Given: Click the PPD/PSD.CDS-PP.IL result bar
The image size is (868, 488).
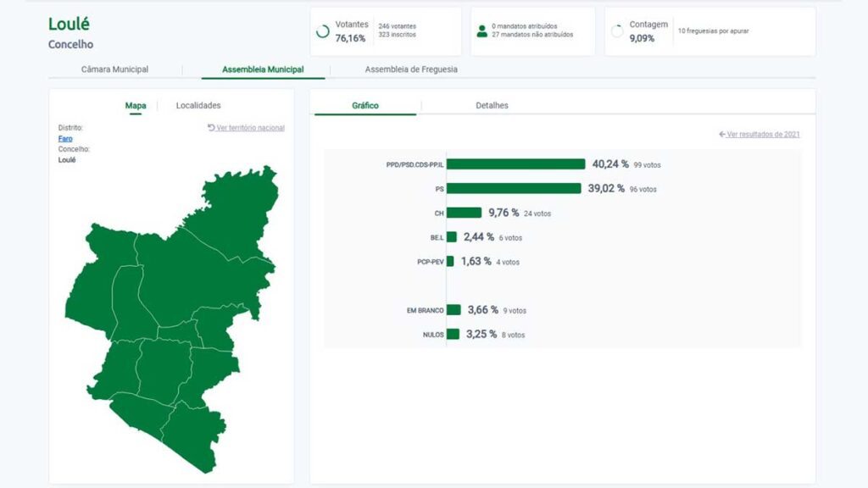Looking at the screenshot, I should (515, 164).
